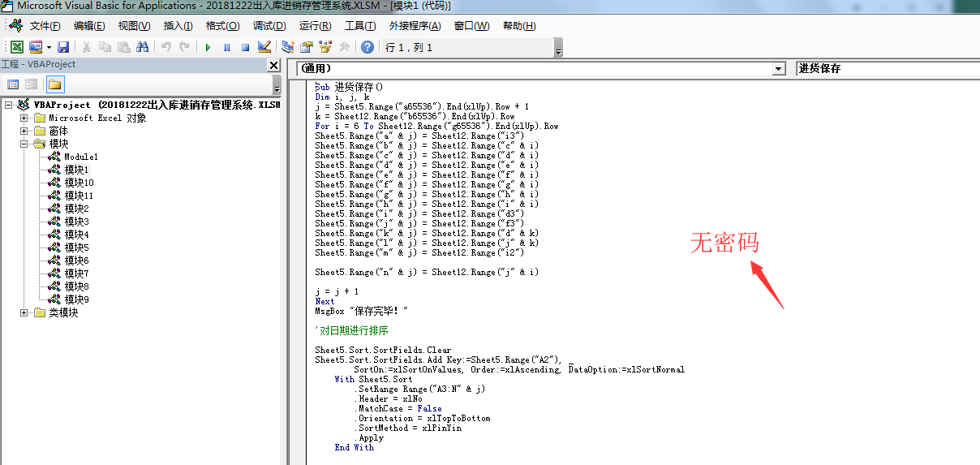Click the Redo arrow icon
This screenshot has height=465, width=980.
tap(185, 47)
